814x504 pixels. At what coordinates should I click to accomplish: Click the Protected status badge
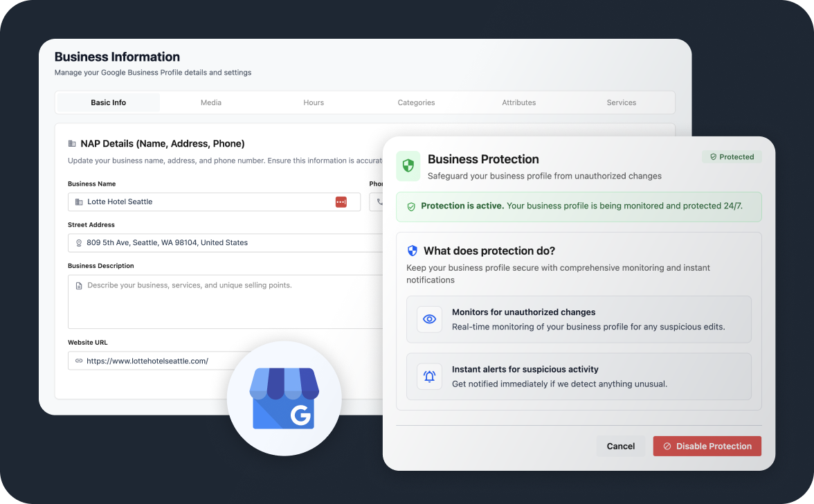click(x=732, y=157)
